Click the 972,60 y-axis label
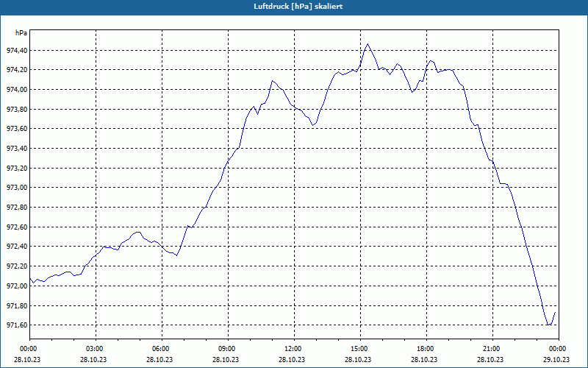588x368 pixels. (17, 227)
